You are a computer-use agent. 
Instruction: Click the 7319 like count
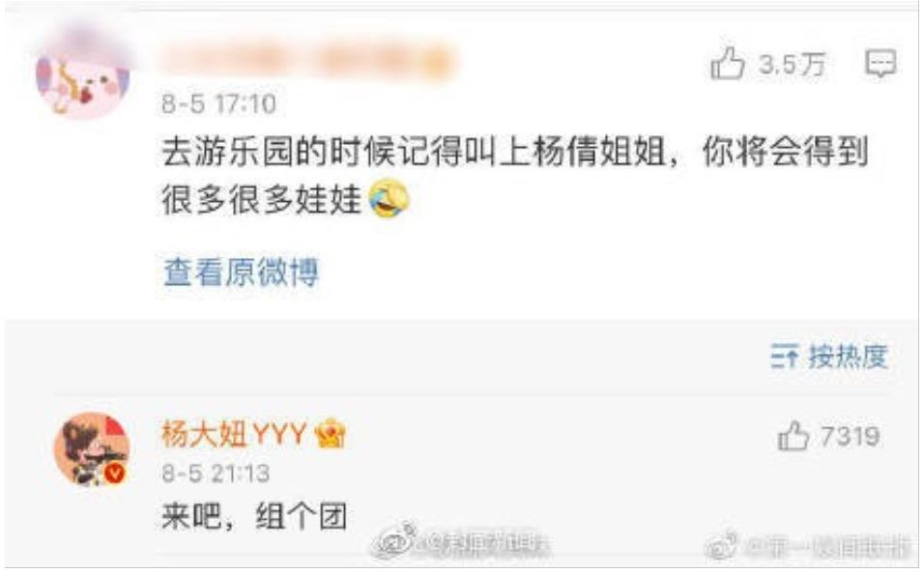tap(850, 437)
